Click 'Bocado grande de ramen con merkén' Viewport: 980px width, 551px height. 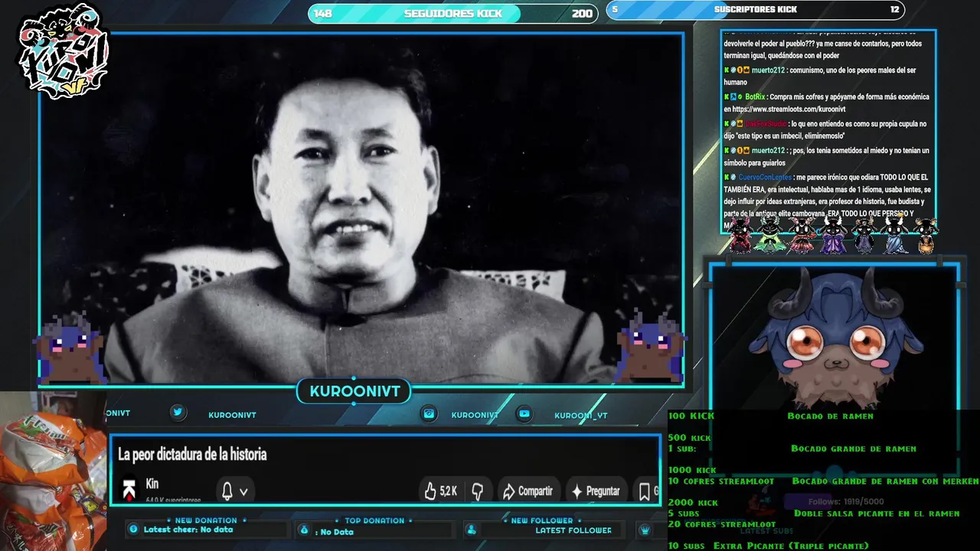[885, 481]
